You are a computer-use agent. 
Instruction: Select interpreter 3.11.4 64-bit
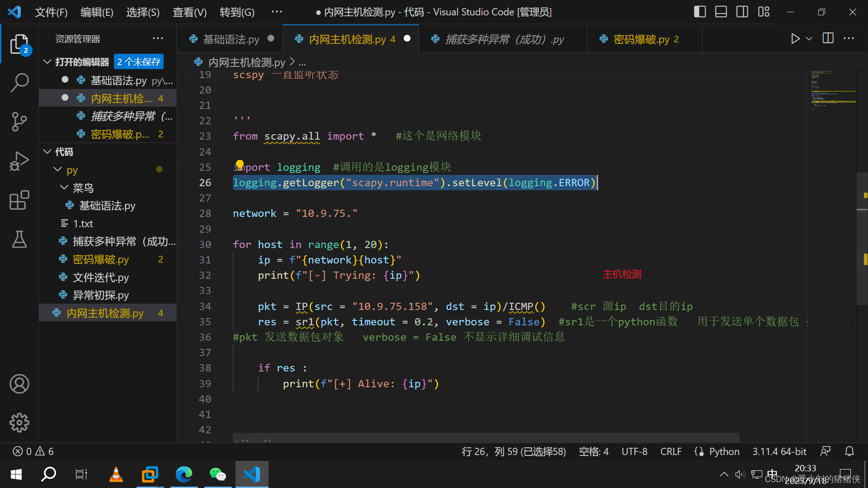pyautogui.click(x=779, y=451)
